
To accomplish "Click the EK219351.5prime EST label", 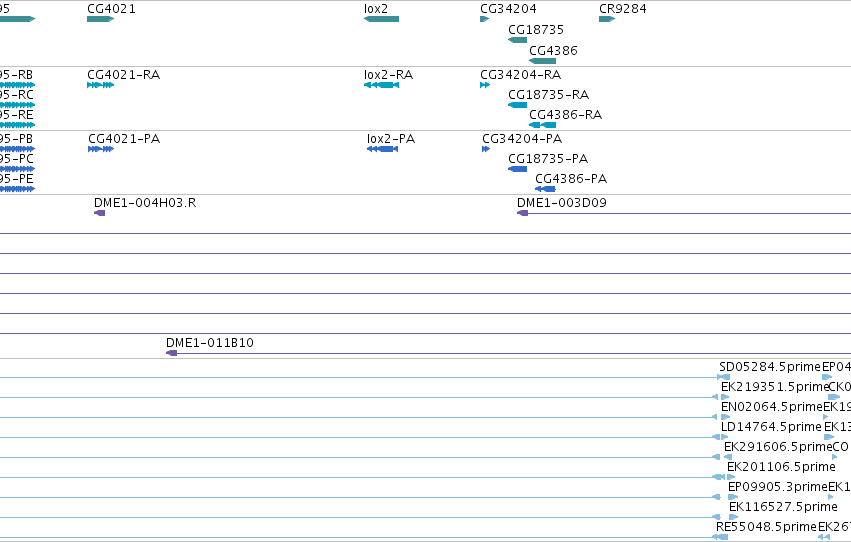I will (x=774, y=387).
